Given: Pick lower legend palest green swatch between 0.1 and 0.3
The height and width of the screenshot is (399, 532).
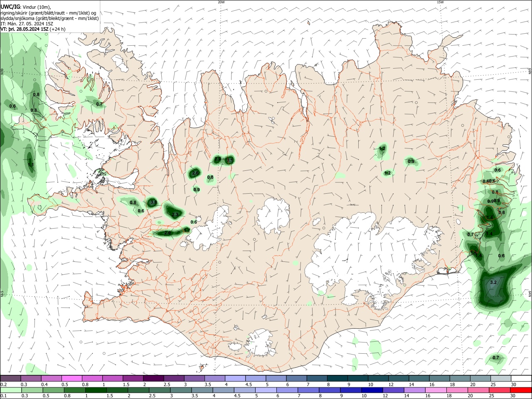Looking at the screenshot, I should pos(11,390).
